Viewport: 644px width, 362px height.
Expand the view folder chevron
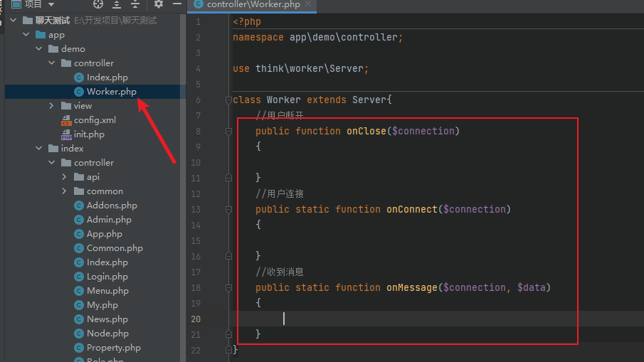51,105
